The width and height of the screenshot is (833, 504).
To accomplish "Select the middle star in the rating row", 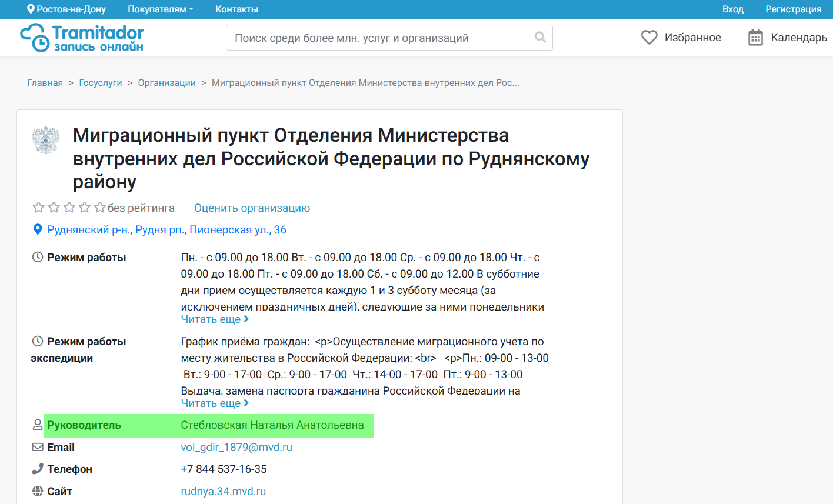I will [x=69, y=207].
